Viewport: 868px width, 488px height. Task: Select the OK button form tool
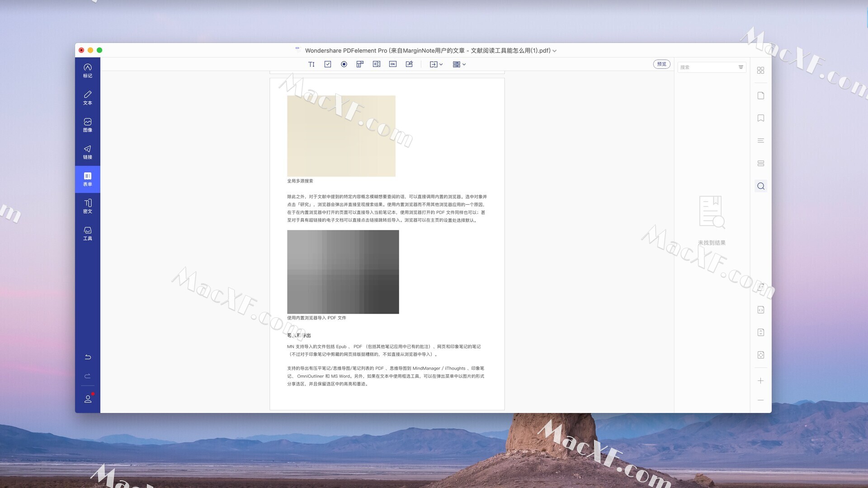point(393,64)
